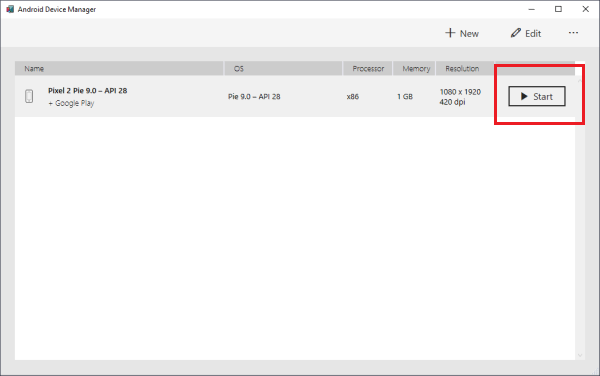Close the Android Device Manager window

point(585,9)
